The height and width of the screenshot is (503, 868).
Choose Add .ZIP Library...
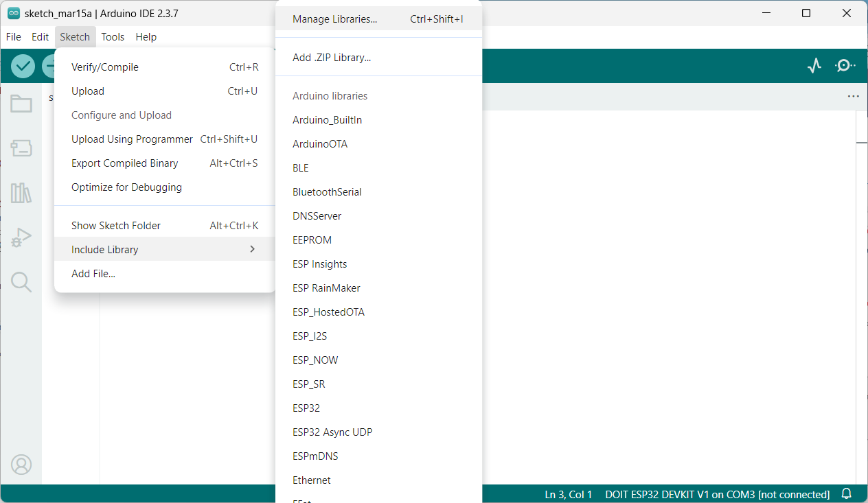tap(378, 58)
